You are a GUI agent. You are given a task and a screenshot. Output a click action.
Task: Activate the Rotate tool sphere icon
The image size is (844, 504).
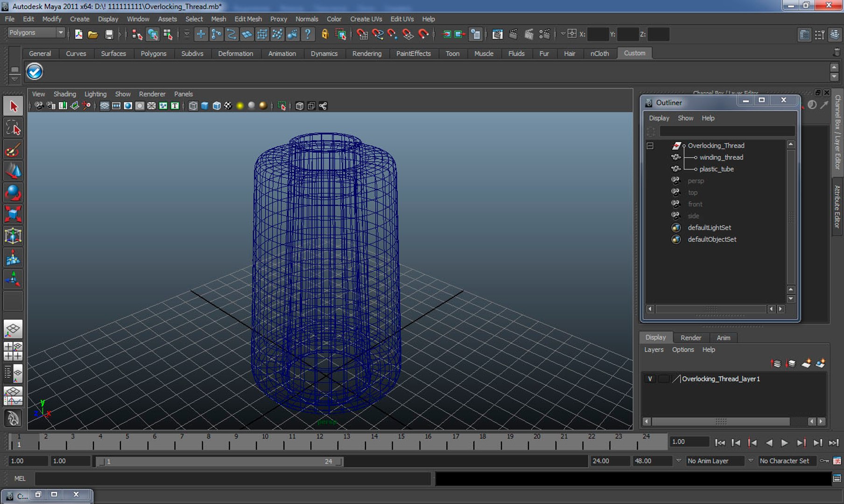point(13,193)
